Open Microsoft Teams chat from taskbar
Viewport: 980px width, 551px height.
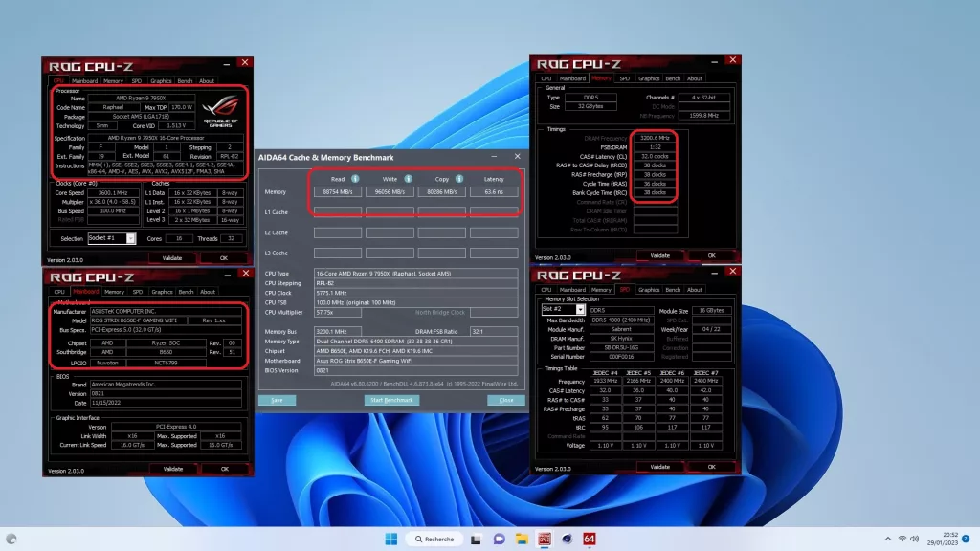coord(499,539)
